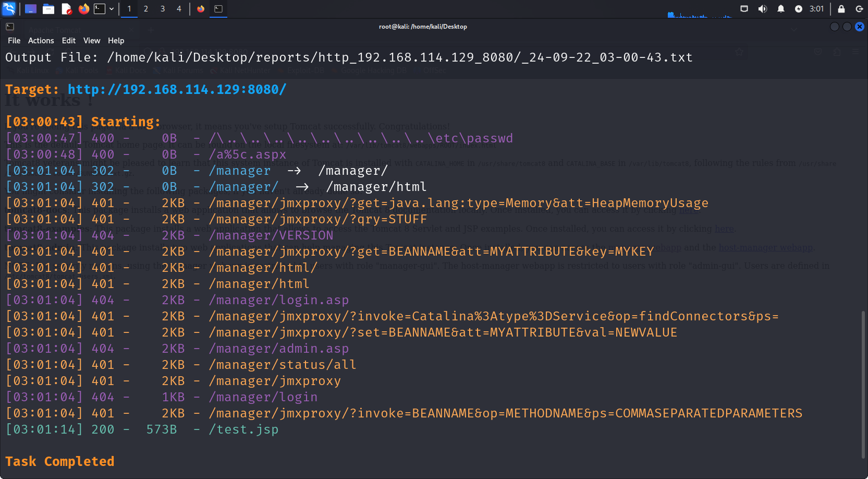
Task: Open the Kali applications menu
Action: tap(9, 9)
